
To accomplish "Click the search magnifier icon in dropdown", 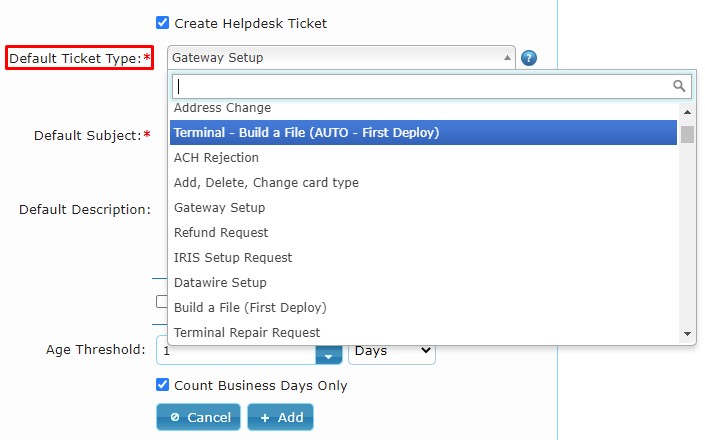I will click(679, 86).
